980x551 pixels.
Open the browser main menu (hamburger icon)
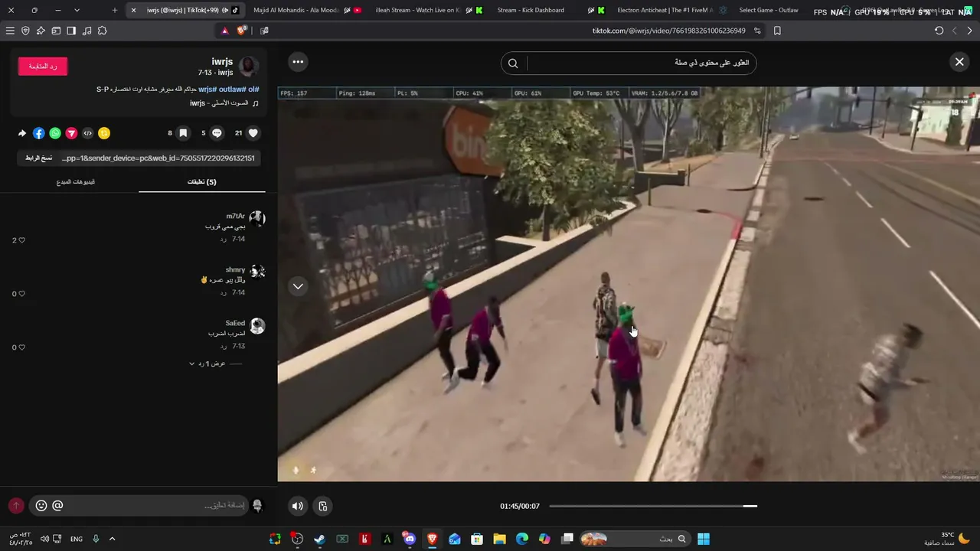click(10, 31)
